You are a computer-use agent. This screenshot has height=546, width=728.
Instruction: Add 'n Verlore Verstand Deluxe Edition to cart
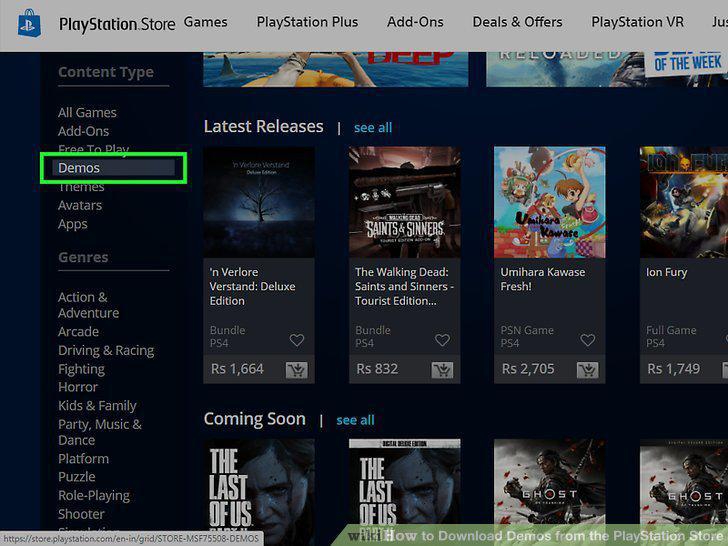[x=297, y=370]
